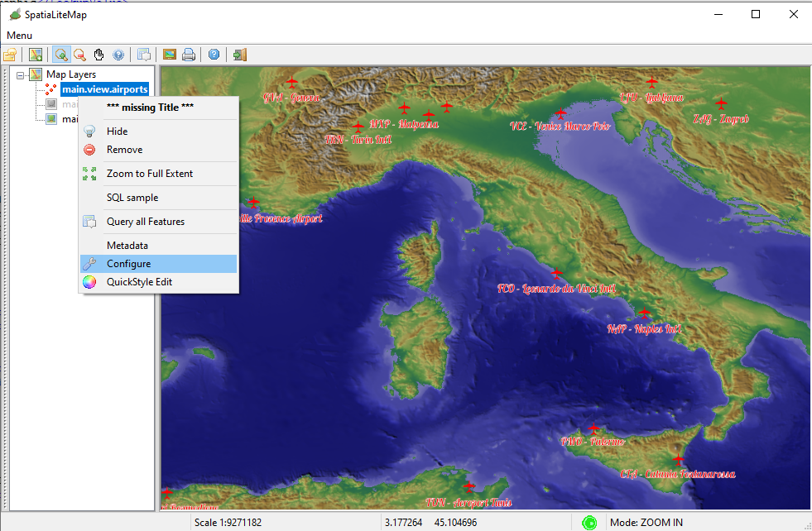The width and height of the screenshot is (812, 531).
Task: Click the Palermo airport plane marker
Action: [593, 428]
